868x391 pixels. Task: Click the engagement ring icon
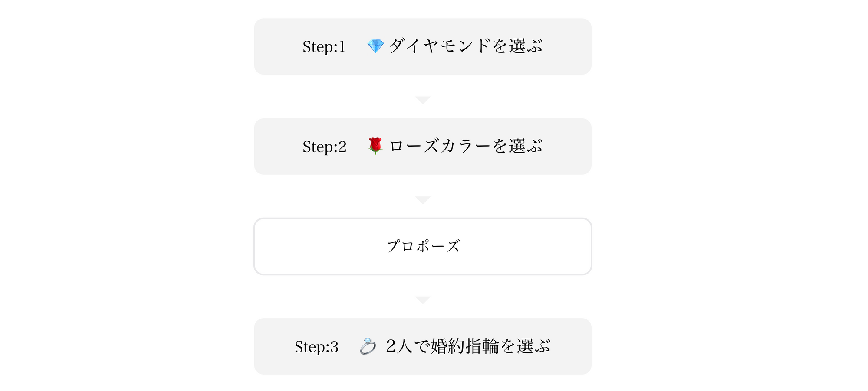point(368,346)
